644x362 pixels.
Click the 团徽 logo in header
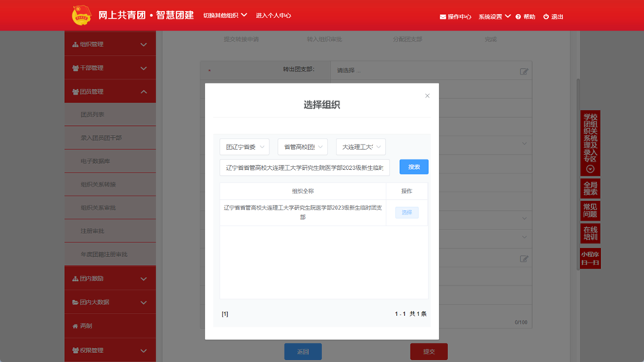[80, 15]
